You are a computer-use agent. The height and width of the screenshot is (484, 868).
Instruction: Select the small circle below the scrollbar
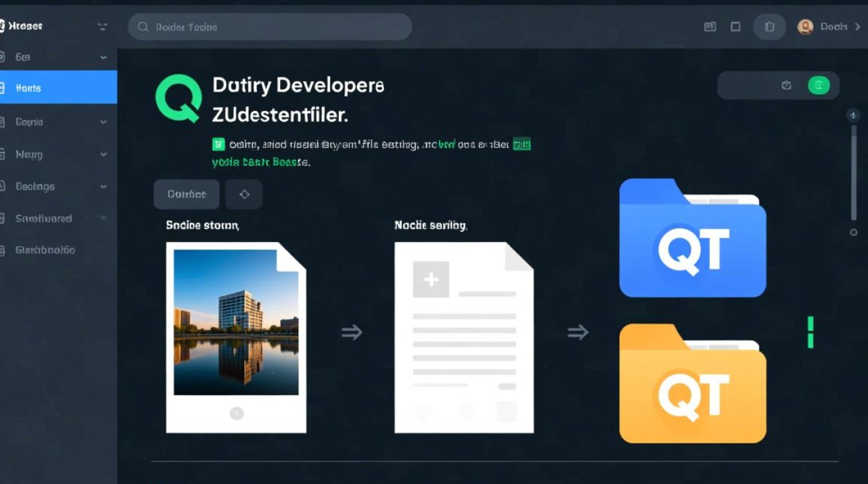854,232
